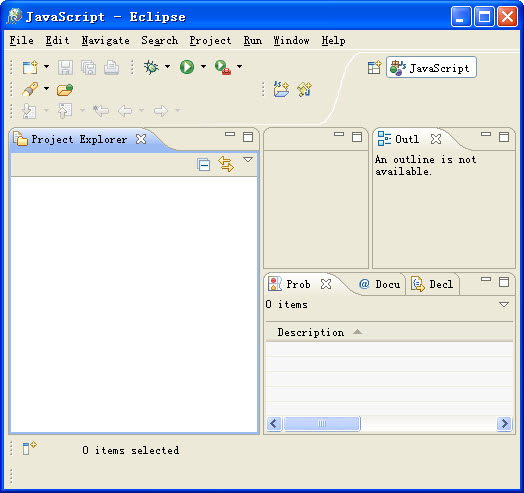Image resolution: width=524 pixels, height=493 pixels.
Task: Open the Debug dropdown arrow
Action: [x=167, y=67]
